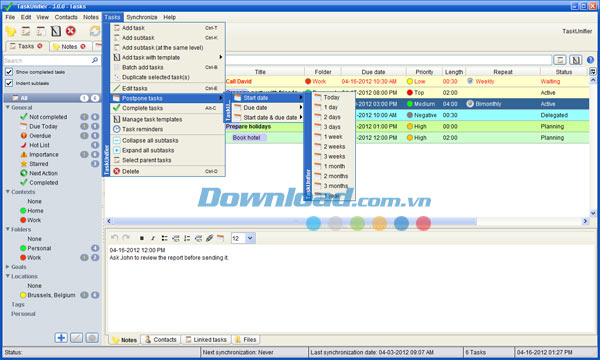600x360 pixels.
Task: Open Add task with template submenu
Action: pyautogui.click(x=168, y=57)
